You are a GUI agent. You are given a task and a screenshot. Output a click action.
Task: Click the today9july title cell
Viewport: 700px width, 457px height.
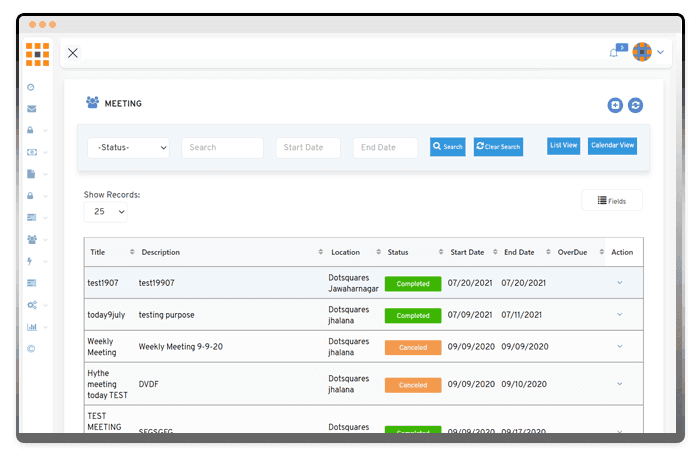pos(106,315)
